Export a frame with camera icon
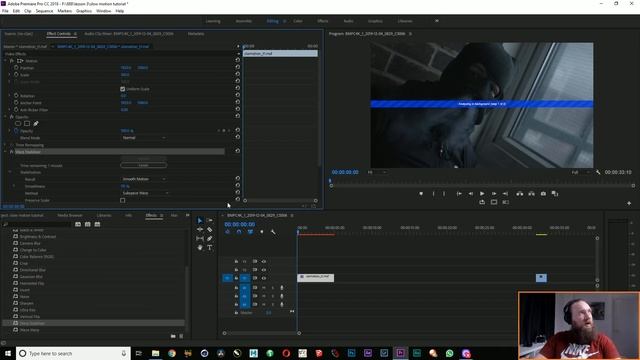 pos(543,194)
